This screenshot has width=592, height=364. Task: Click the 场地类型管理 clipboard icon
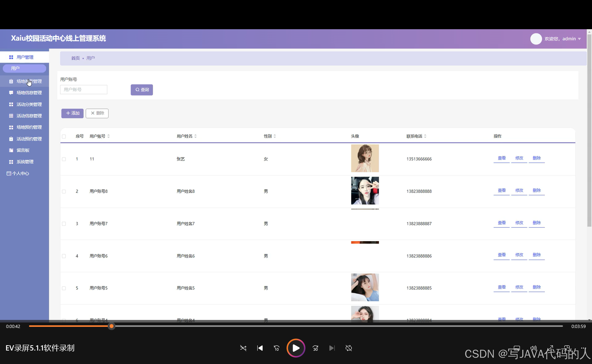click(x=11, y=81)
